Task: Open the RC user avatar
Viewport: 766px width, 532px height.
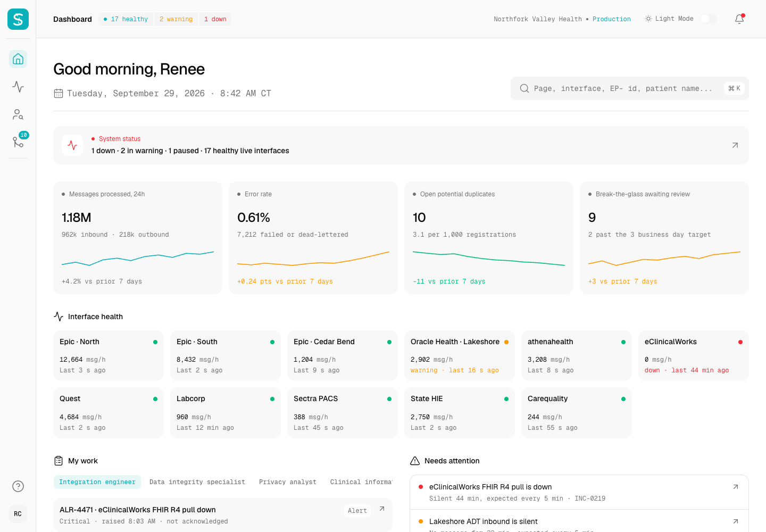Action: coord(18,514)
